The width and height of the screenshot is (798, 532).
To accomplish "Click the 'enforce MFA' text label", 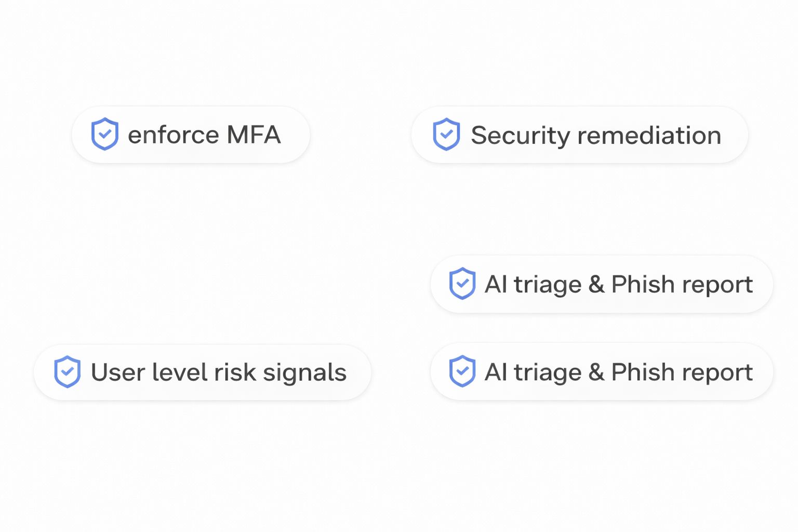I will click(x=204, y=135).
